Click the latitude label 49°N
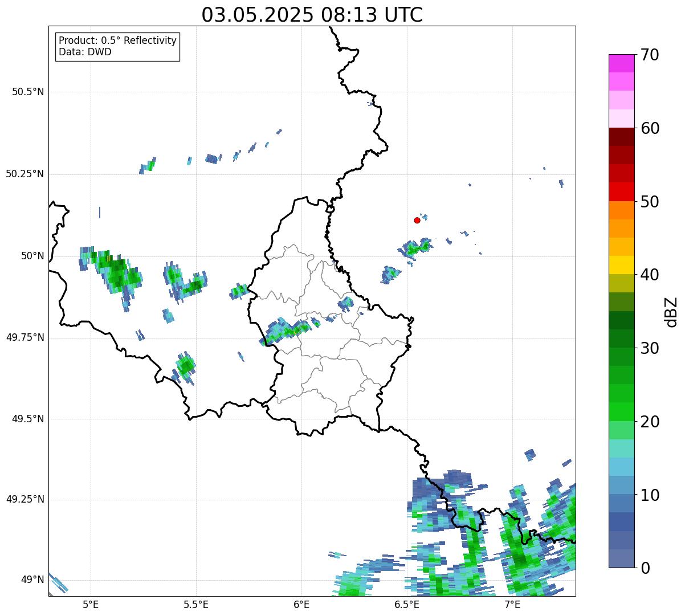 coord(32,580)
